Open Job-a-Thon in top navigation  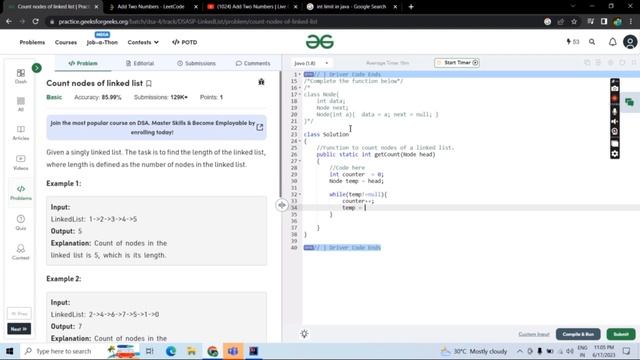coord(102,42)
